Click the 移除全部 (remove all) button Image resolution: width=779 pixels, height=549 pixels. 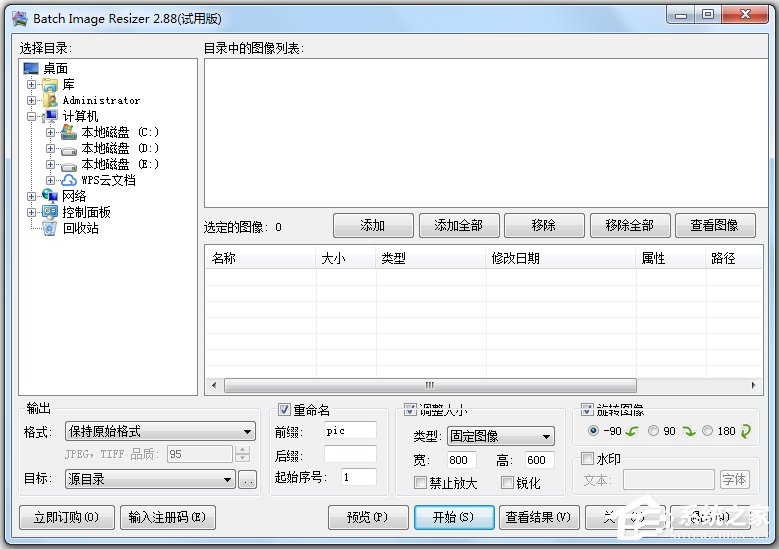[630, 226]
